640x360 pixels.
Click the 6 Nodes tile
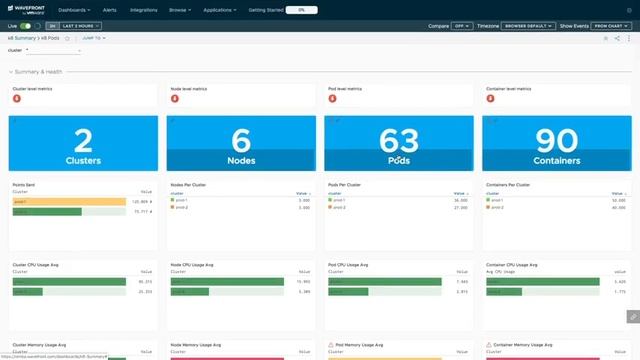coord(241,143)
